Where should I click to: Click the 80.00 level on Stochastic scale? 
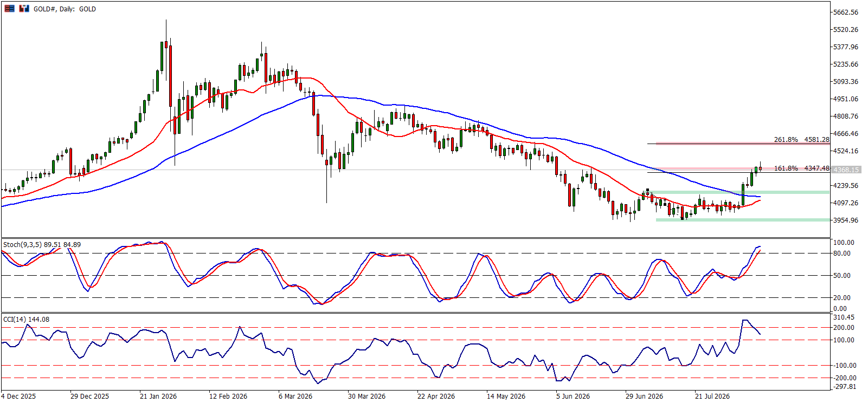842,253
